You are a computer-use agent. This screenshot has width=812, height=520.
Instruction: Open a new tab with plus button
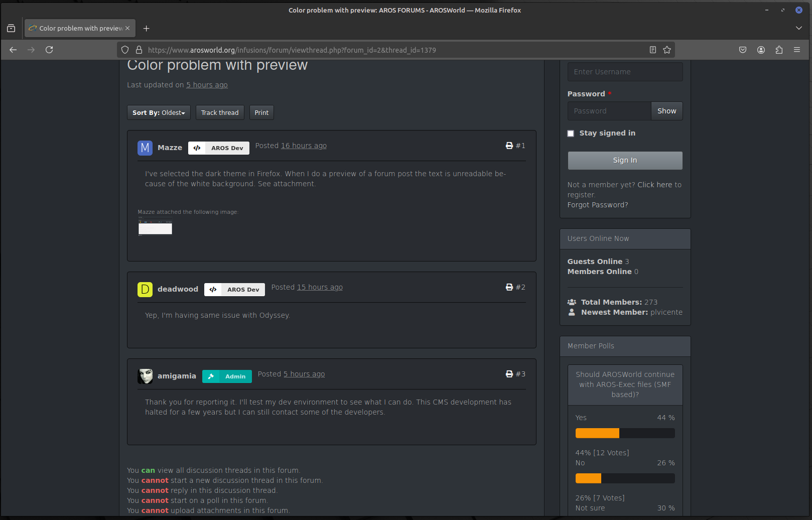147,29
